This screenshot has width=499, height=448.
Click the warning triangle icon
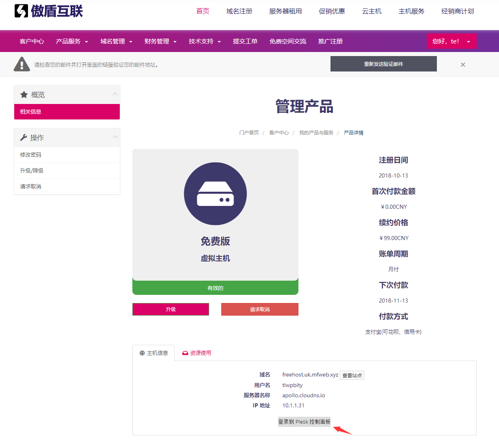click(x=22, y=64)
